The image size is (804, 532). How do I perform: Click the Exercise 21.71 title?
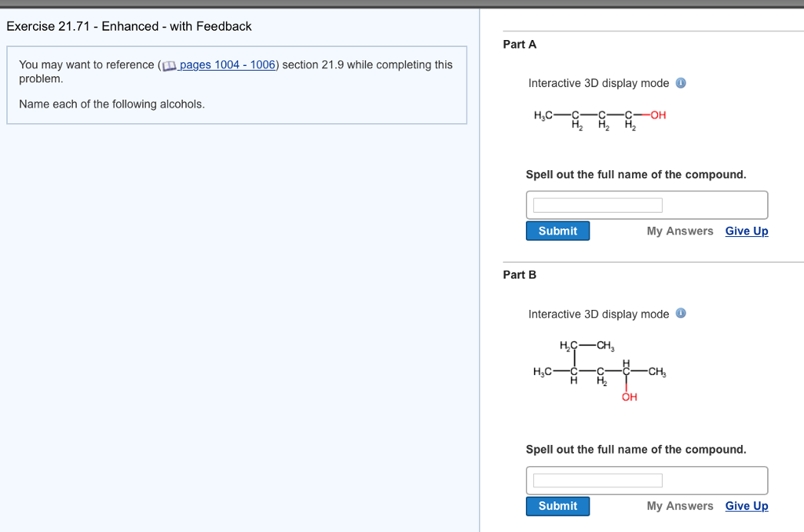coord(129,27)
